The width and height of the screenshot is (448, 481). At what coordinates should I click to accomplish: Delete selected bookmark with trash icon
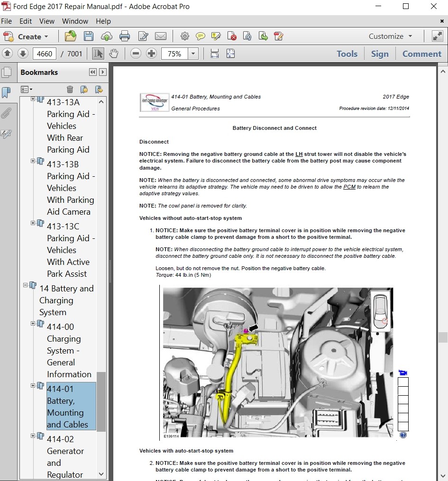coord(70,89)
